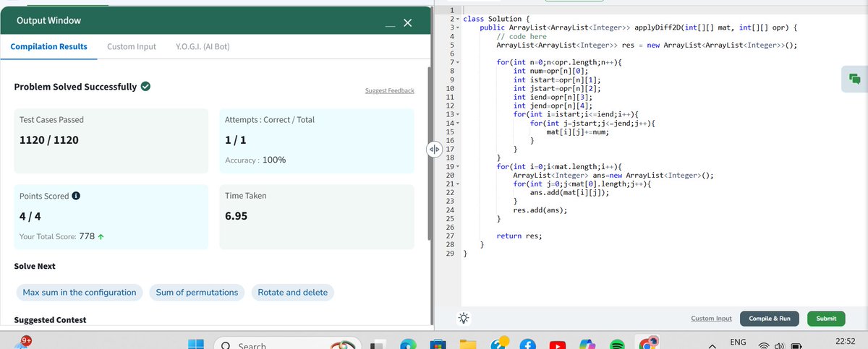
Task: Minimize the Output Window panel
Action: (390, 25)
